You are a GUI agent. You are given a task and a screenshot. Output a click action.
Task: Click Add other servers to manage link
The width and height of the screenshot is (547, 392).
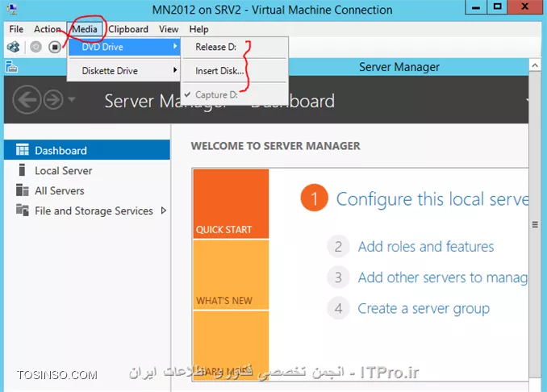pyautogui.click(x=443, y=277)
